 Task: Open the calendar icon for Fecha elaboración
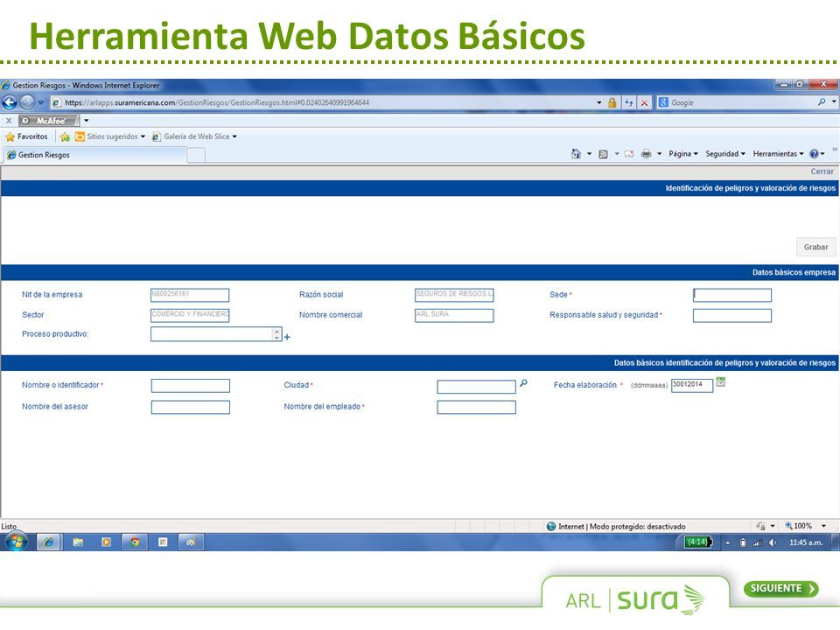(x=720, y=382)
